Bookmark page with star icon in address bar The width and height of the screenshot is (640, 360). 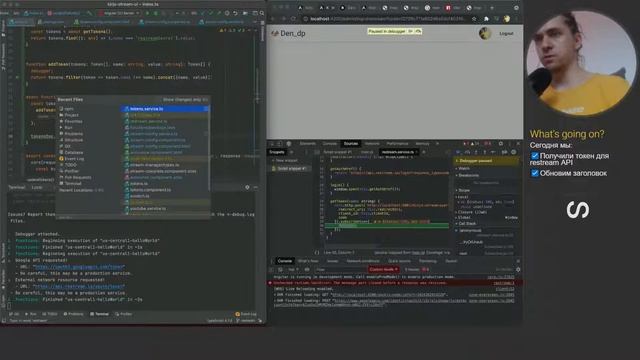[473, 19]
